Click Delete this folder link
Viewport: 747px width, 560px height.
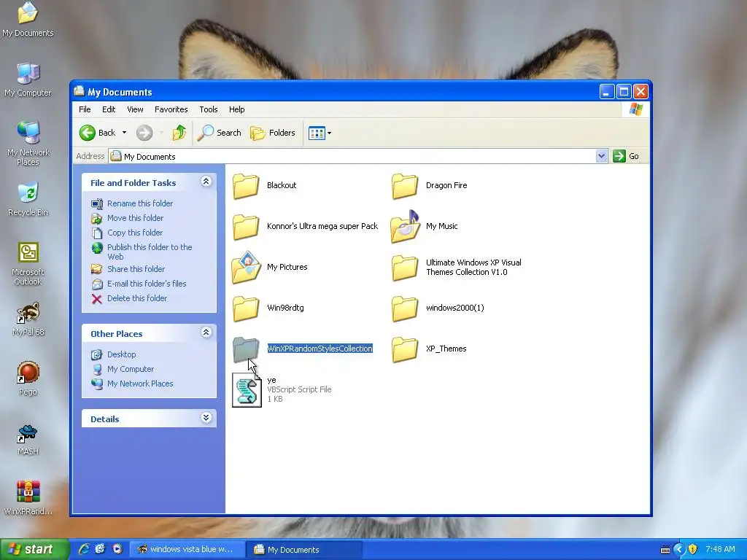click(137, 298)
